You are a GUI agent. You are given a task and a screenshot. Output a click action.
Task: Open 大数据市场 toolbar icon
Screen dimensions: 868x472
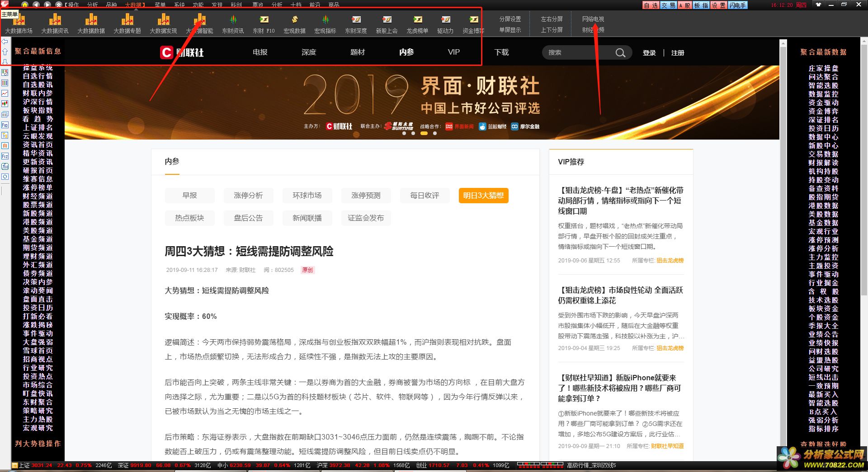(19, 23)
